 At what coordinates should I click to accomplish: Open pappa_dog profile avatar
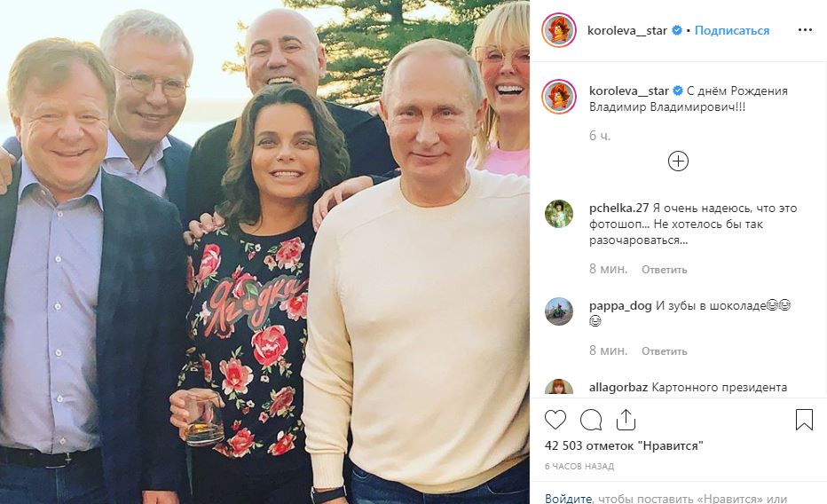(558, 311)
